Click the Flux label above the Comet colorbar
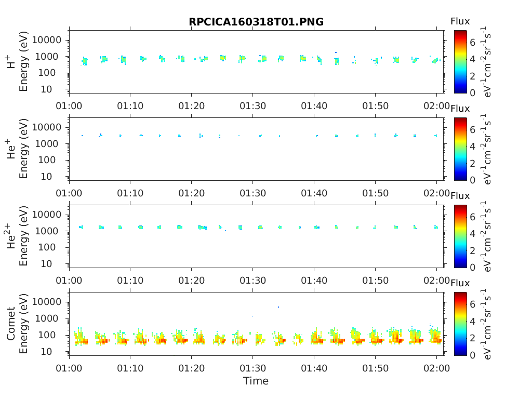The height and width of the screenshot is (399, 532). 460,283
